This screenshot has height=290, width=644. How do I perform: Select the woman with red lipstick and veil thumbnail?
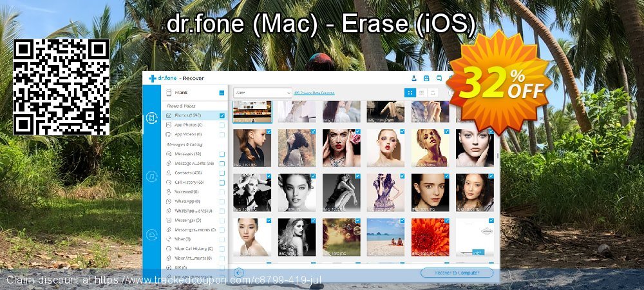point(341,148)
